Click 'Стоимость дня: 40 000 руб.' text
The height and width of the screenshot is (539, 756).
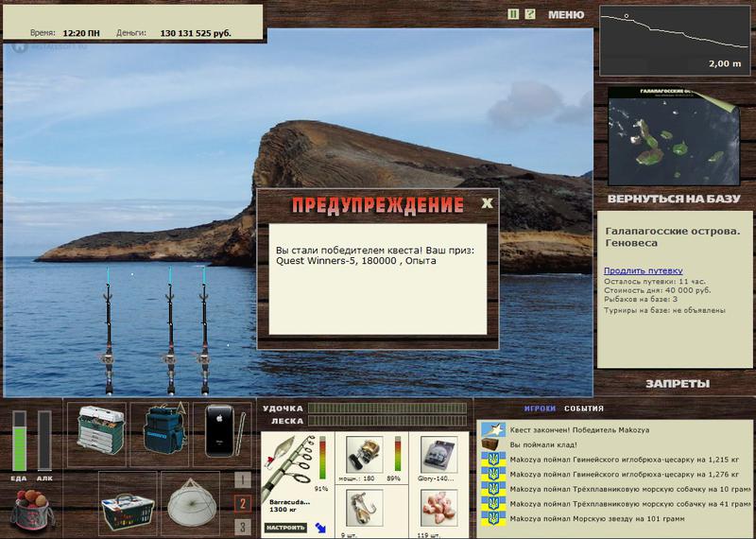point(657,290)
